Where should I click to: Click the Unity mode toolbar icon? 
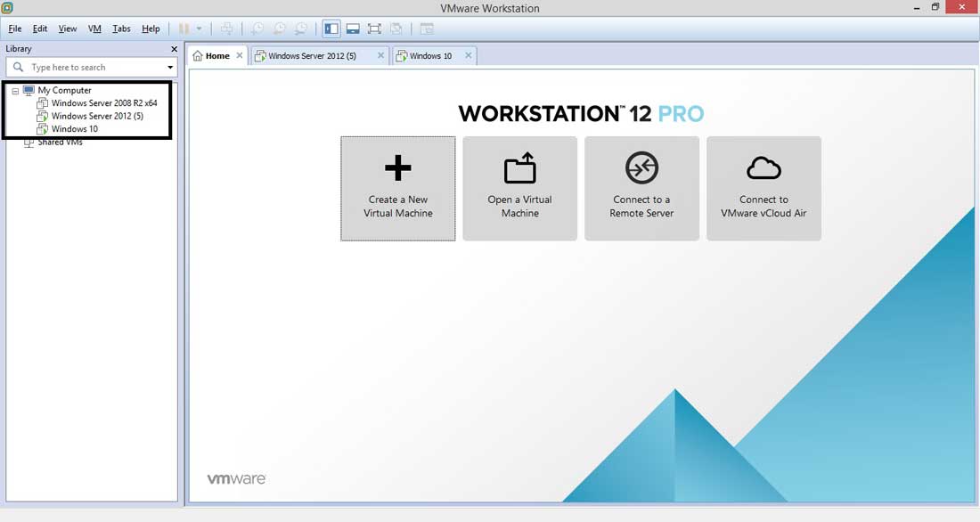coord(396,29)
